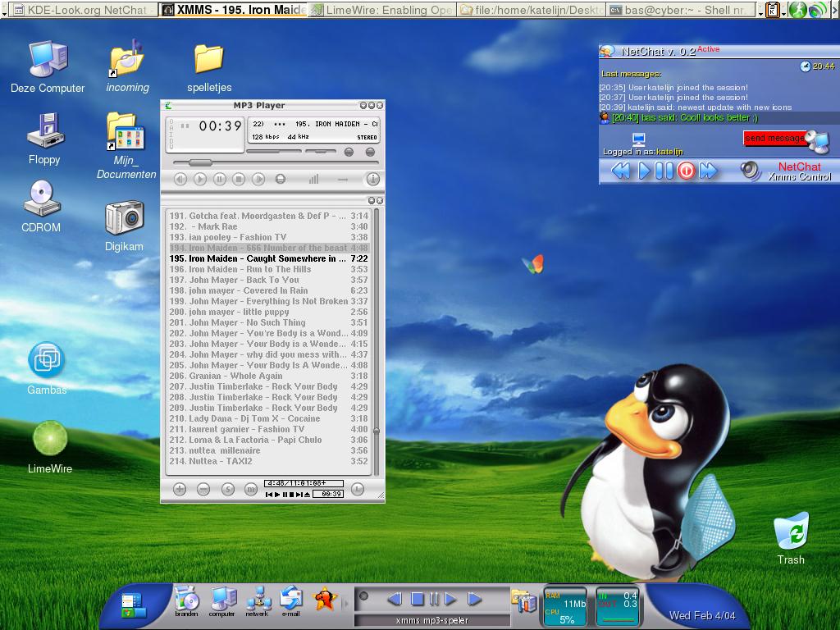The height and width of the screenshot is (630, 840).
Task: Click the playlist misc (m) button
Action: pyautogui.click(x=251, y=489)
